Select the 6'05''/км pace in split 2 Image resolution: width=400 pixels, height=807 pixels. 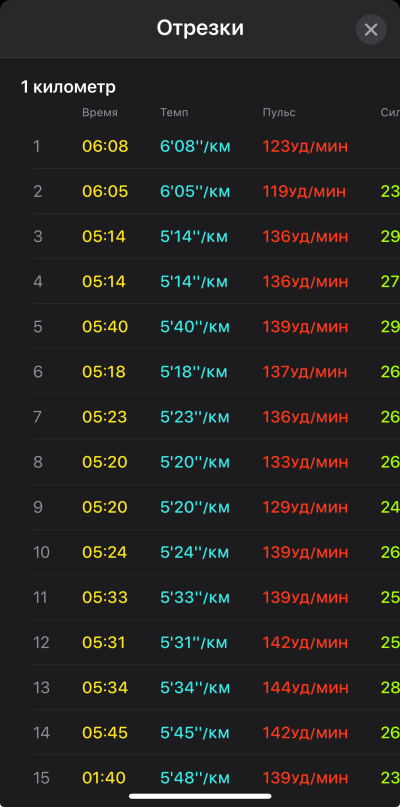click(x=195, y=191)
